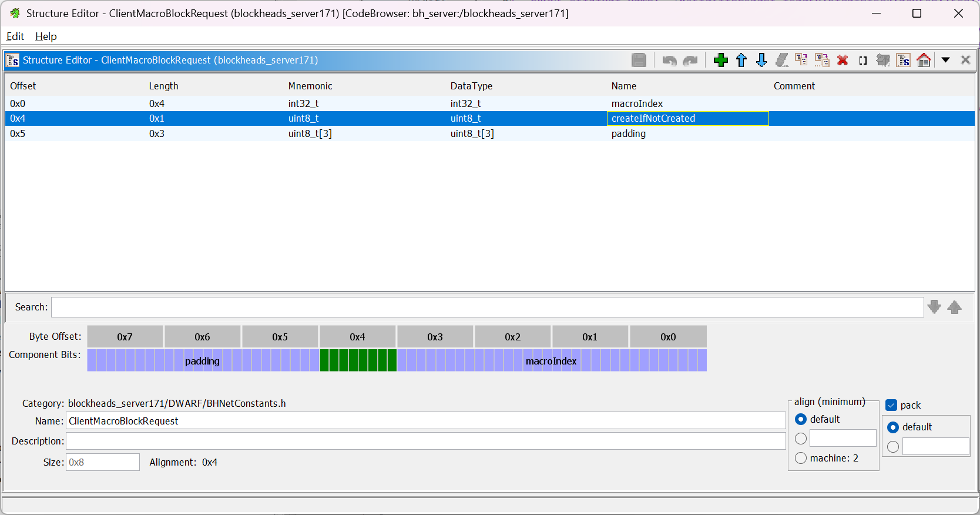Select the pack default radio button

pos(893,427)
